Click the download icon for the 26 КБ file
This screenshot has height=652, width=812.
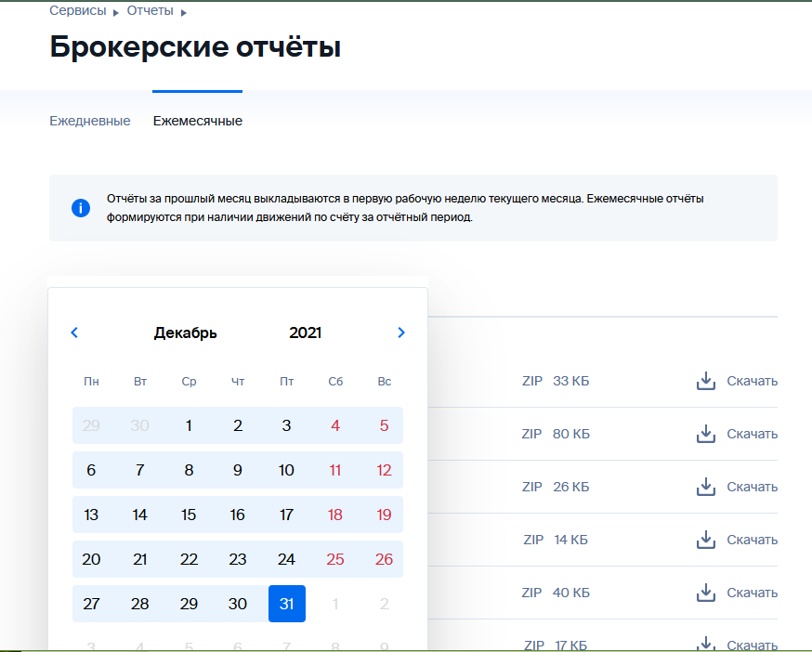click(x=705, y=487)
